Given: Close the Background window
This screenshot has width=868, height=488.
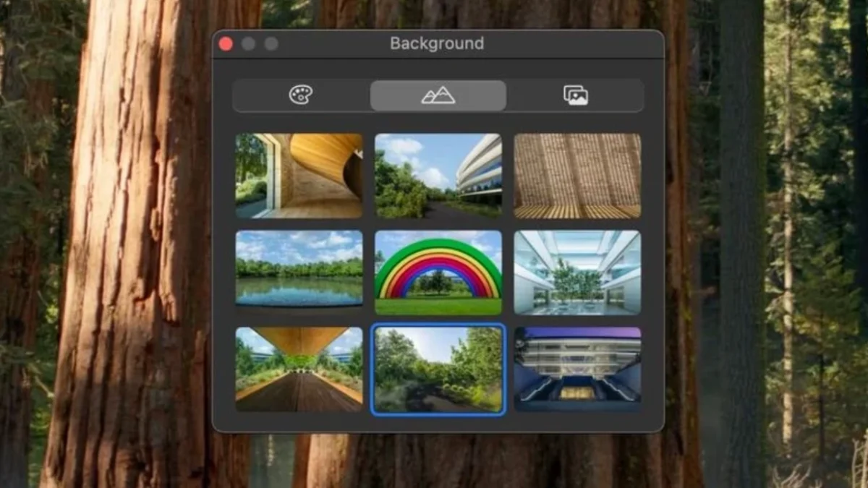Looking at the screenshot, I should [x=226, y=44].
